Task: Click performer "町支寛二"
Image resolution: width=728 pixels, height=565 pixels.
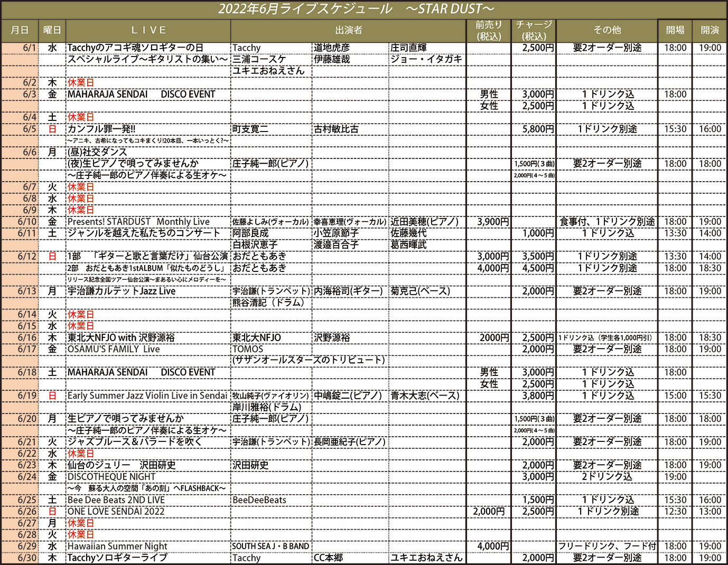Action: (250, 129)
